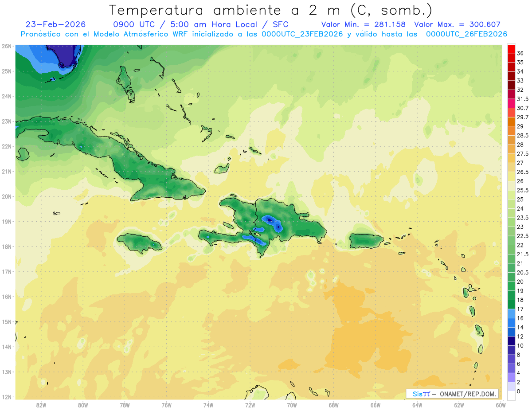The width and height of the screenshot is (532, 411).
Task: Click the legend value '28.5'
Action: pyautogui.click(x=523, y=135)
